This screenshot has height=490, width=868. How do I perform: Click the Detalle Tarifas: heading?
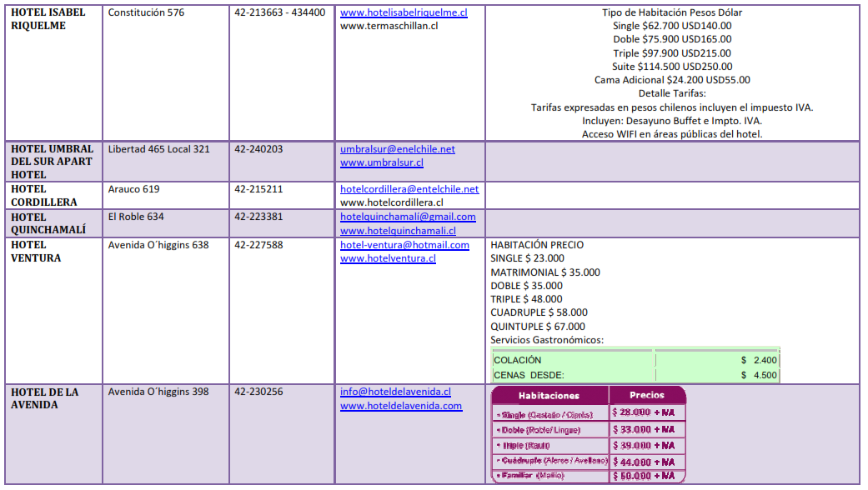[x=672, y=92]
